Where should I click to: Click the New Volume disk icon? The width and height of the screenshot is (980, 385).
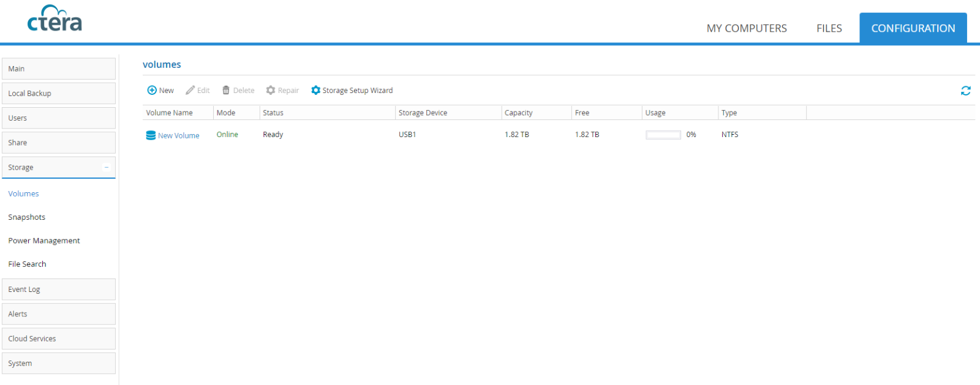[151, 135]
